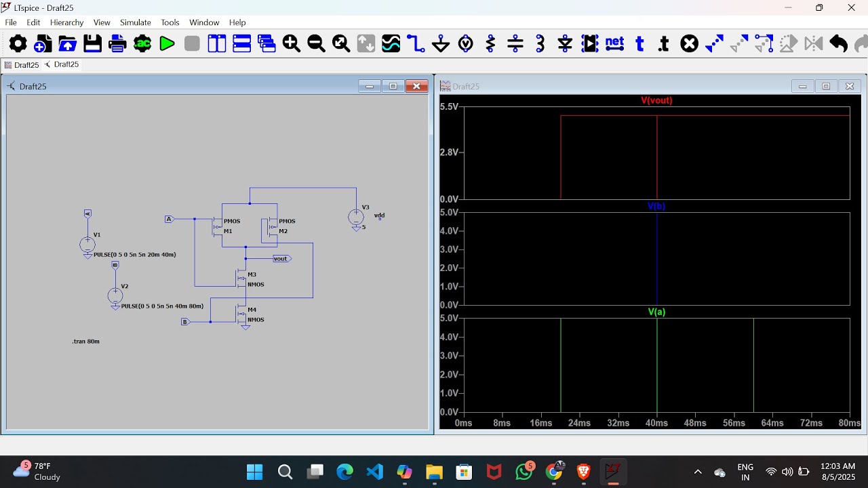Viewport: 868px width, 488px height.
Task: Print the schematic using printer icon
Action: pos(117,44)
